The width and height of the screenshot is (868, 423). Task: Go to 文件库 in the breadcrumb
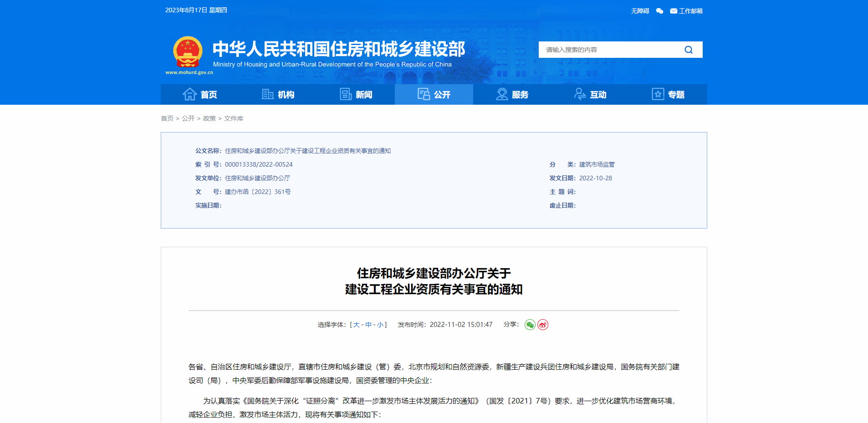[234, 118]
